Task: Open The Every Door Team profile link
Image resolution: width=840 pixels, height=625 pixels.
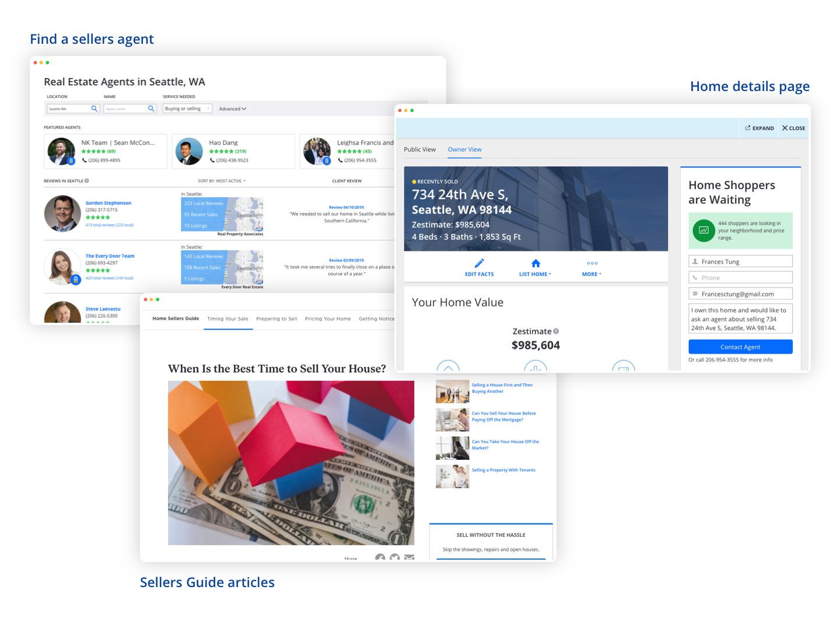Action: coord(110,256)
